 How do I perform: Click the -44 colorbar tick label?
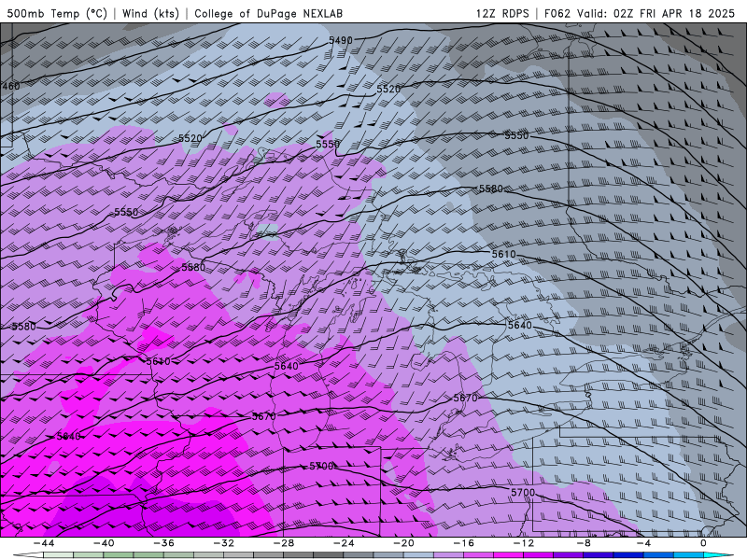pos(44,543)
